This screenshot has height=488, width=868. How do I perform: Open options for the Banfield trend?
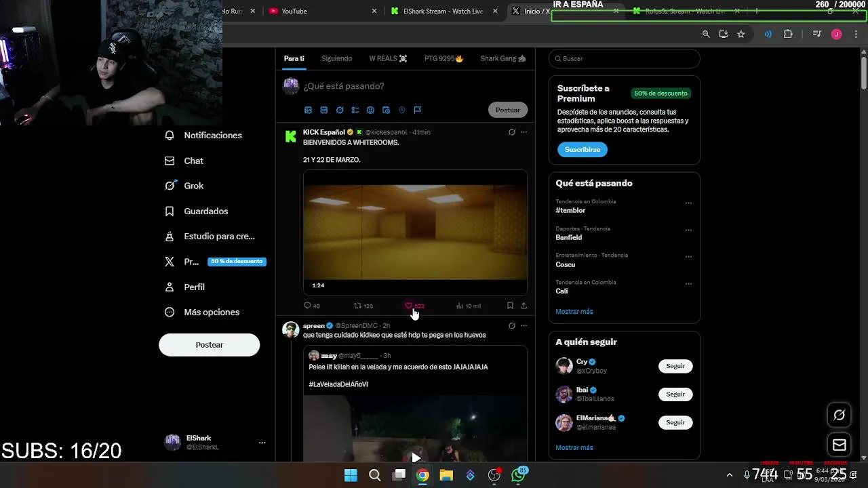coord(688,230)
